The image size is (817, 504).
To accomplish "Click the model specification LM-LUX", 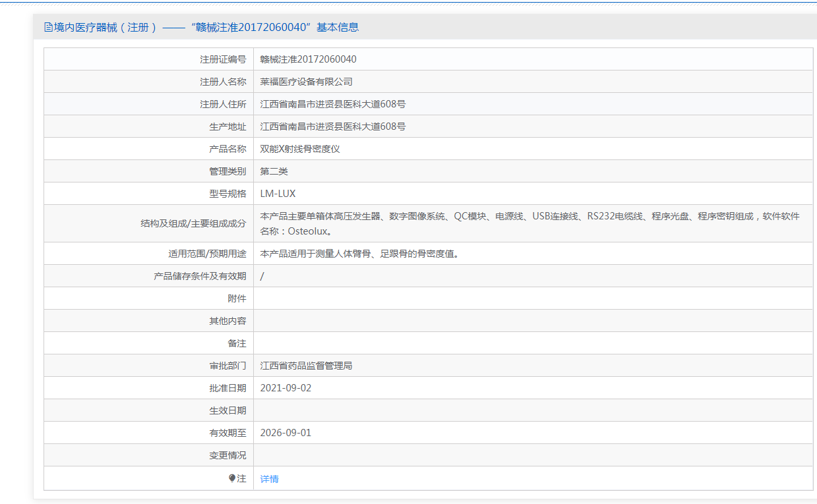I will point(278,194).
